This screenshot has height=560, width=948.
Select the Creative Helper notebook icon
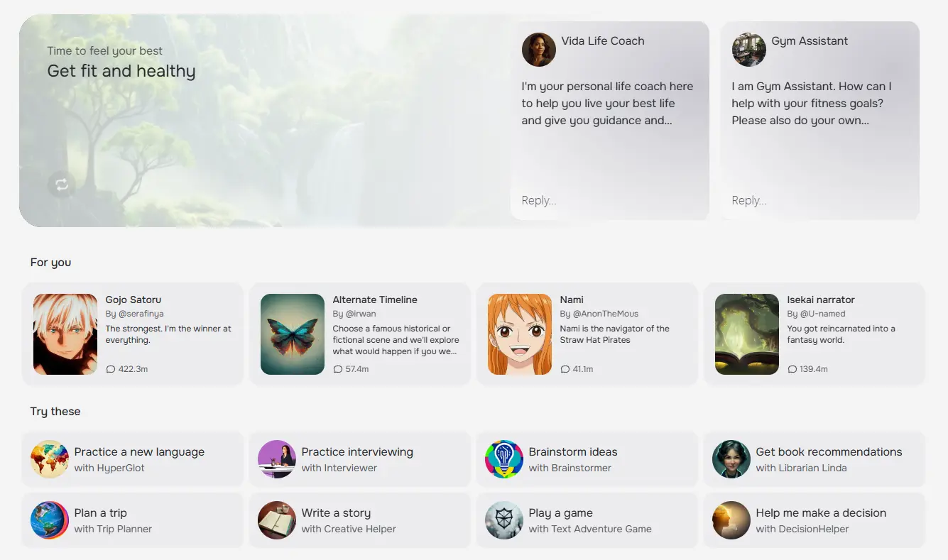point(276,520)
